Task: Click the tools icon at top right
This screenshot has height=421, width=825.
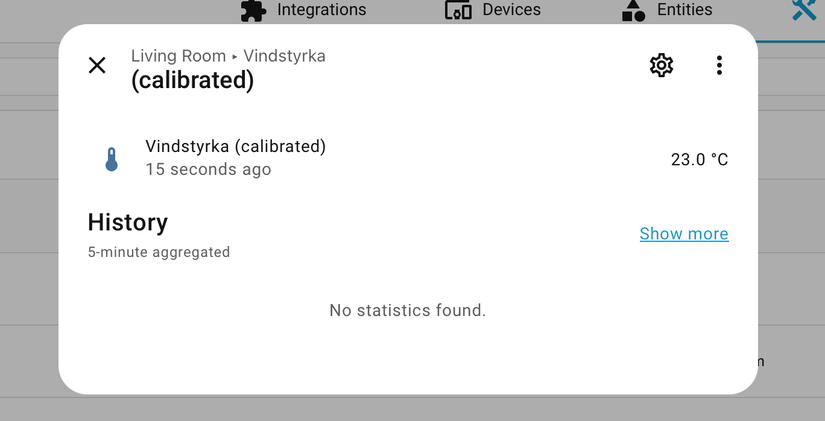Action: (x=805, y=10)
